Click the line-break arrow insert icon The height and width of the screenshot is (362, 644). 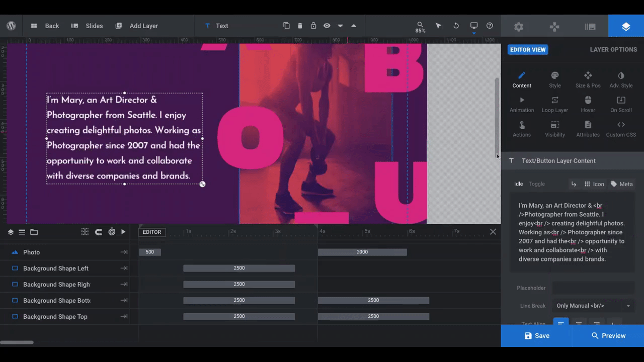pos(574,184)
